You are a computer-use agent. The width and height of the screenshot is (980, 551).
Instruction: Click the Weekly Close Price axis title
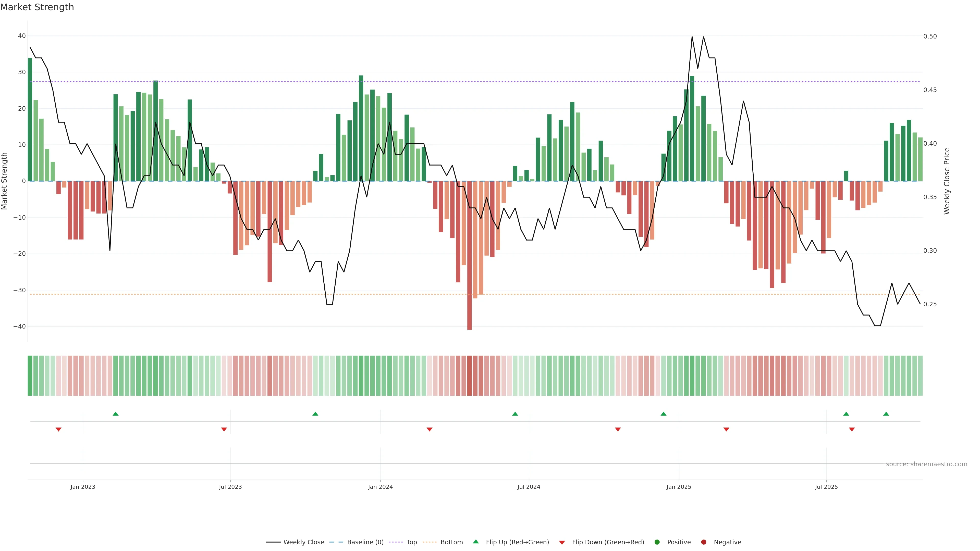point(947,181)
